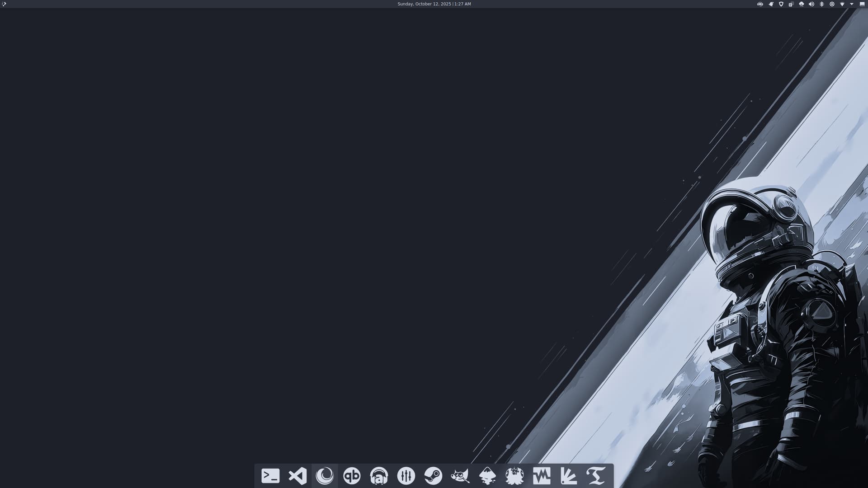Launch Steam from the dock
Screen dimensions: 868x488
[433, 476]
